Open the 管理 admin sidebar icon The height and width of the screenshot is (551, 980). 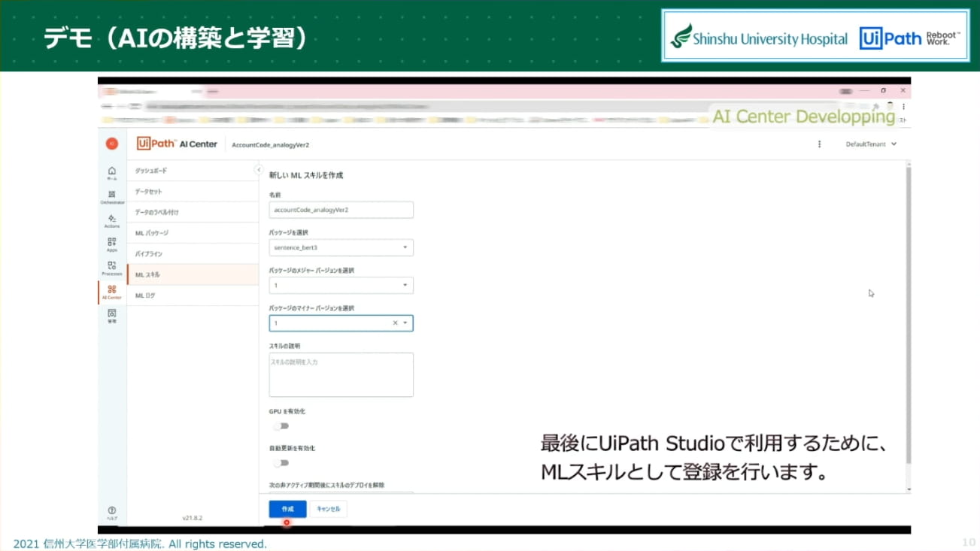coord(112,316)
